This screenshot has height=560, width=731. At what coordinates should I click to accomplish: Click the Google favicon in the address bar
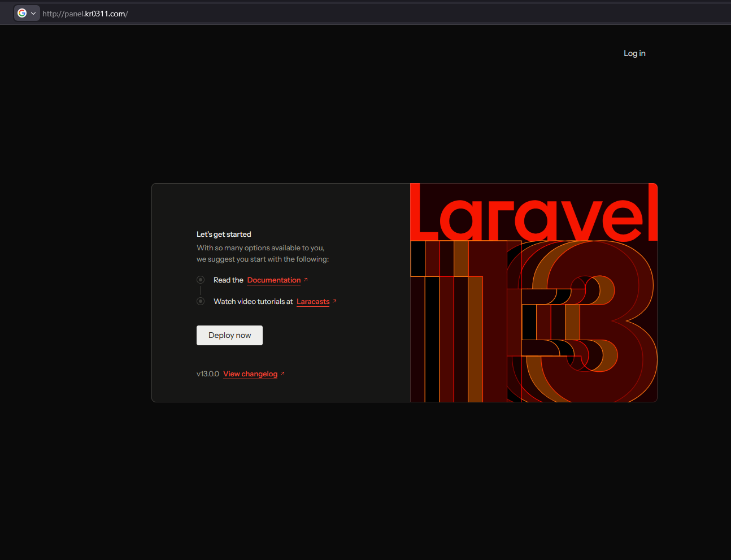pos(23,12)
